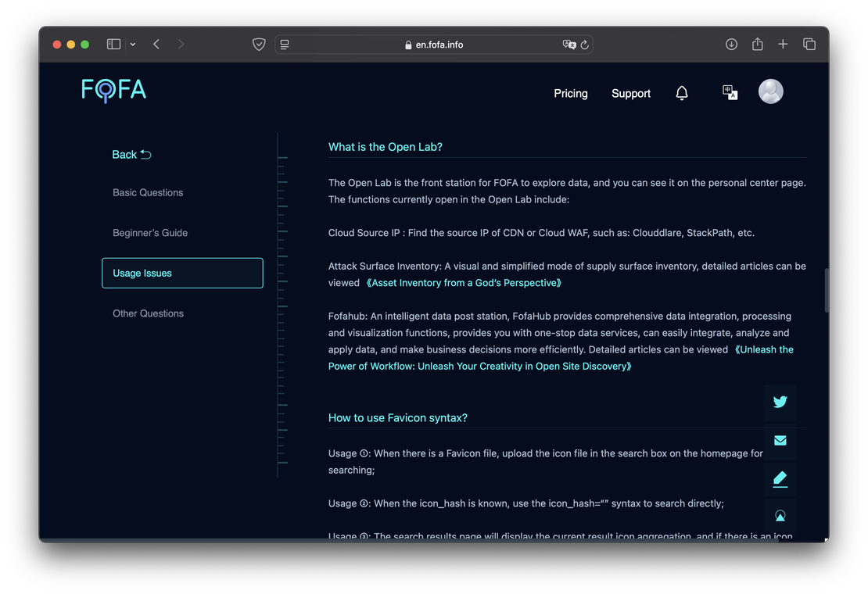
Task: Click the FOFA logo
Action: click(114, 91)
